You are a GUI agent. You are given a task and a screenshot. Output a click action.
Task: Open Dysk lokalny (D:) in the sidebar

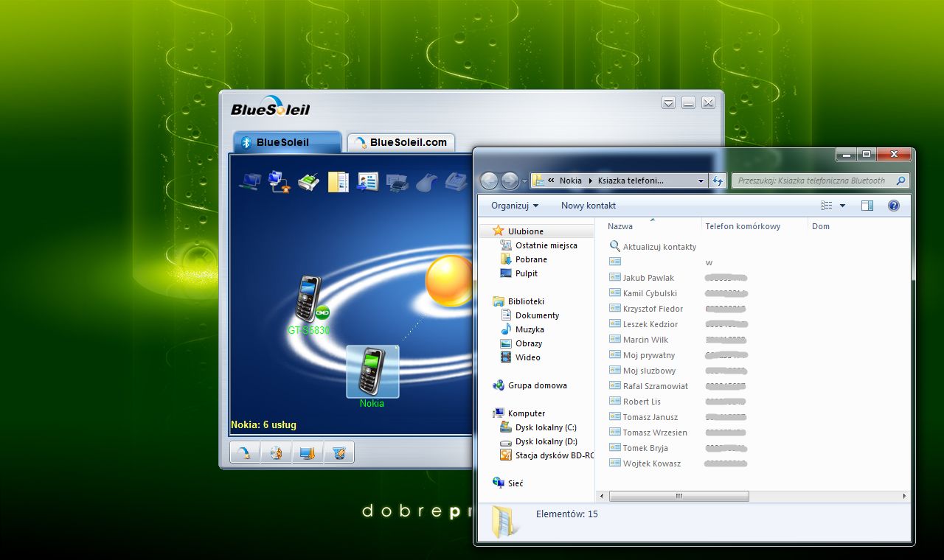point(546,441)
